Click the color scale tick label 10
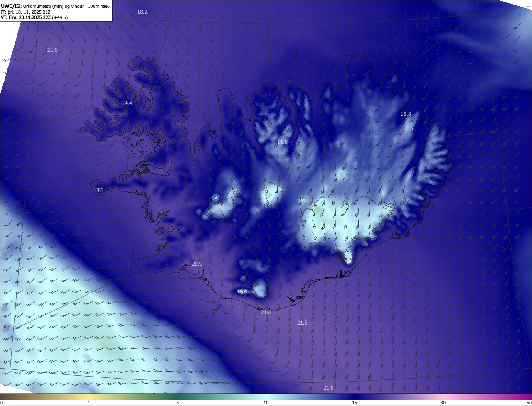The height and width of the screenshot is (406, 532). tap(266, 403)
